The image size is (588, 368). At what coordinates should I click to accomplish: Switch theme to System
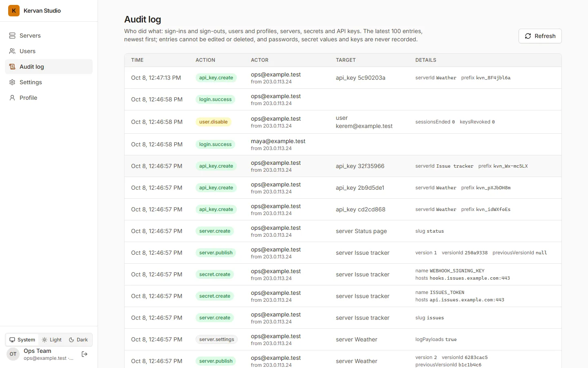[22, 340]
